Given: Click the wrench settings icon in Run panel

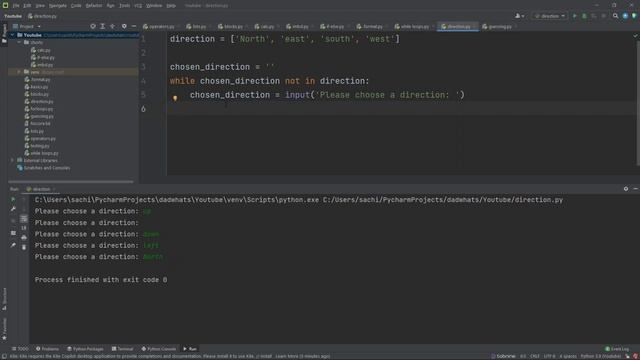Looking at the screenshot, I should pyautogui.click(x=13, y=209).
